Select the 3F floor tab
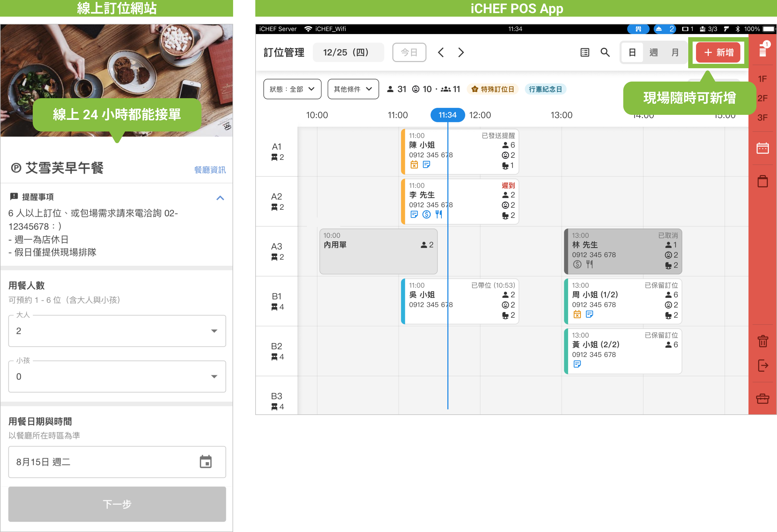The image size is (777, 532). 762,118
